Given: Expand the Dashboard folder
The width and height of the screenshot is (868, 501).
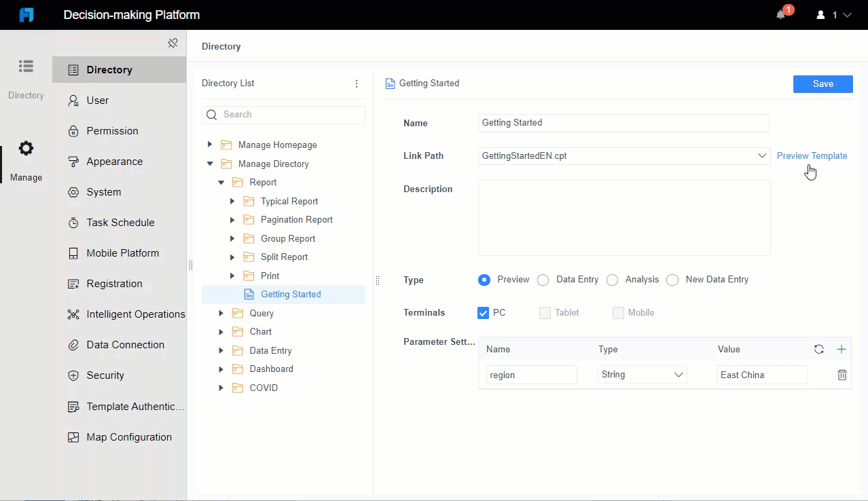Looking at the screenshot, I should 221,369.
